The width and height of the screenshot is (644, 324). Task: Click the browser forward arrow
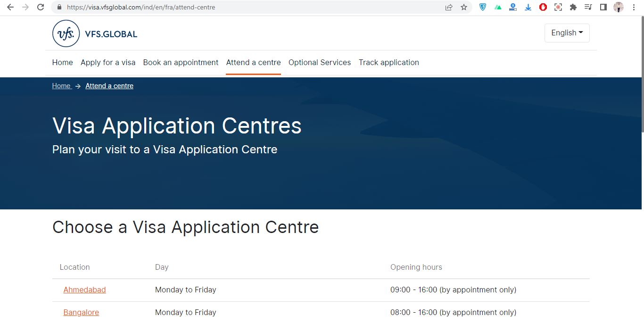(25, 7)
